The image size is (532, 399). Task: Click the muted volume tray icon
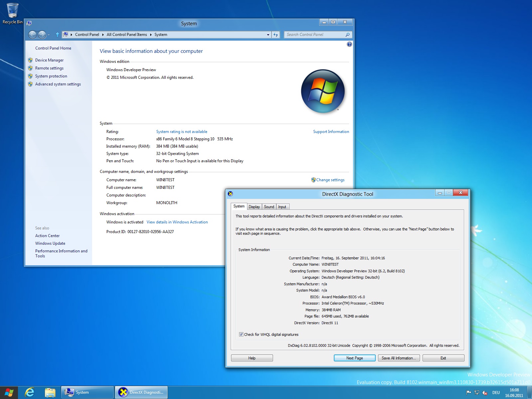(485, 393)
